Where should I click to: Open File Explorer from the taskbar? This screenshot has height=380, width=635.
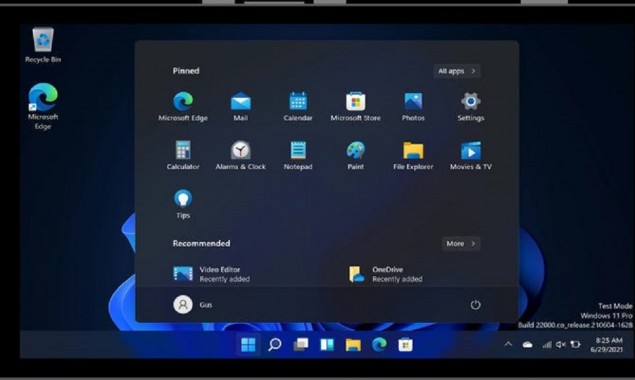click(353, 345)
